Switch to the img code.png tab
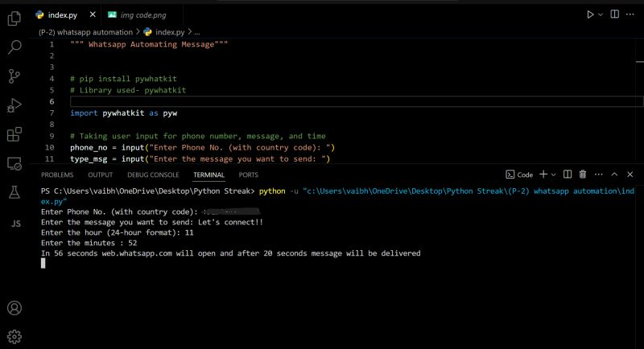 pyautogui.click(x=143, y=15)
